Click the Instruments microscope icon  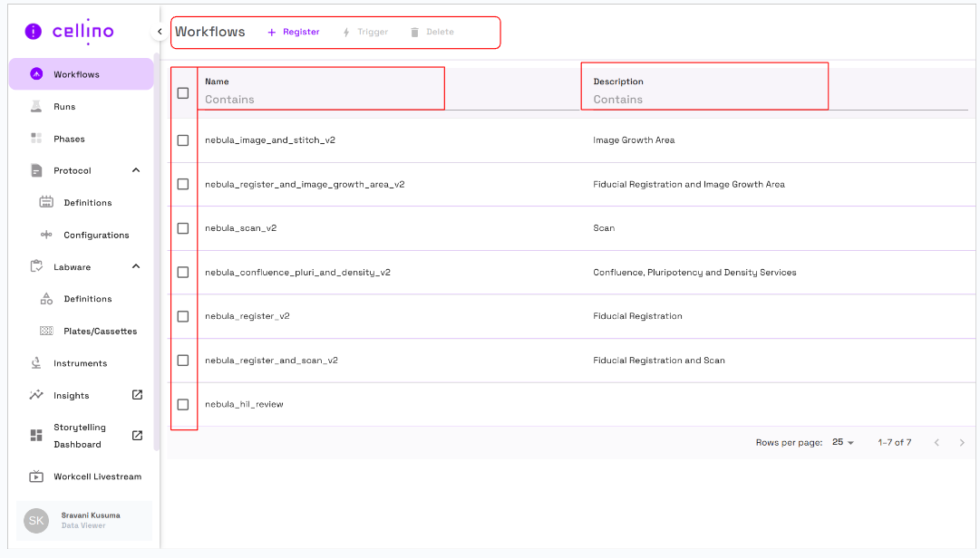point(36,363)
